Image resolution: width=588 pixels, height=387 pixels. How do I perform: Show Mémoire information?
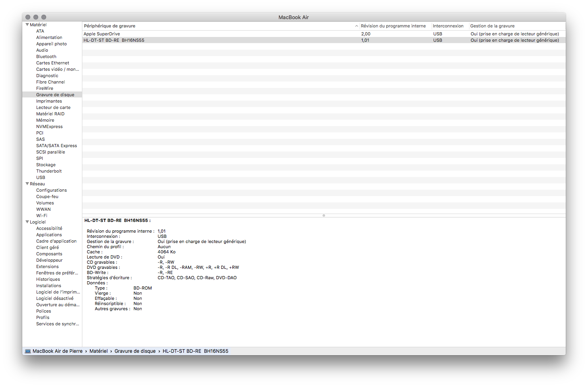(x=45, y=120)
